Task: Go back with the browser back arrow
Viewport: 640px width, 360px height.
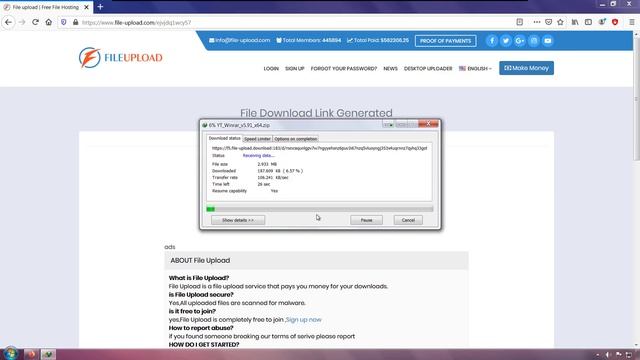Action: (9, 22)
